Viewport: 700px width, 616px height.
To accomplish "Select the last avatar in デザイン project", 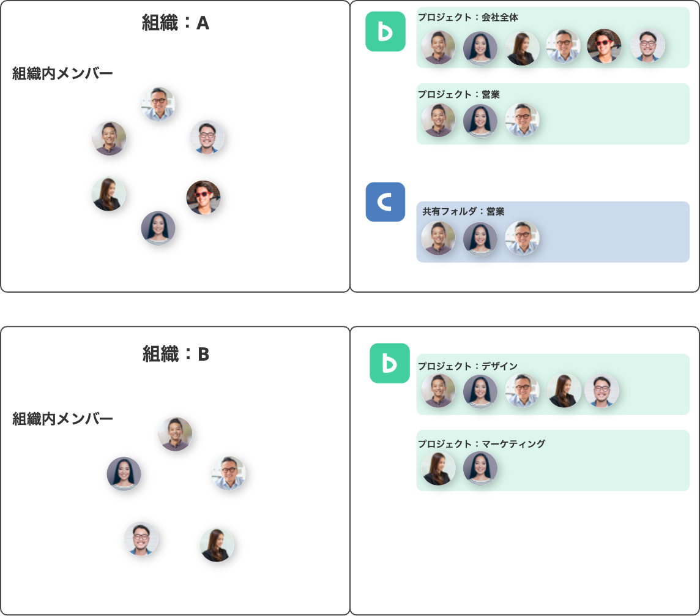I will pyautogui.click(x=601, y=391).
